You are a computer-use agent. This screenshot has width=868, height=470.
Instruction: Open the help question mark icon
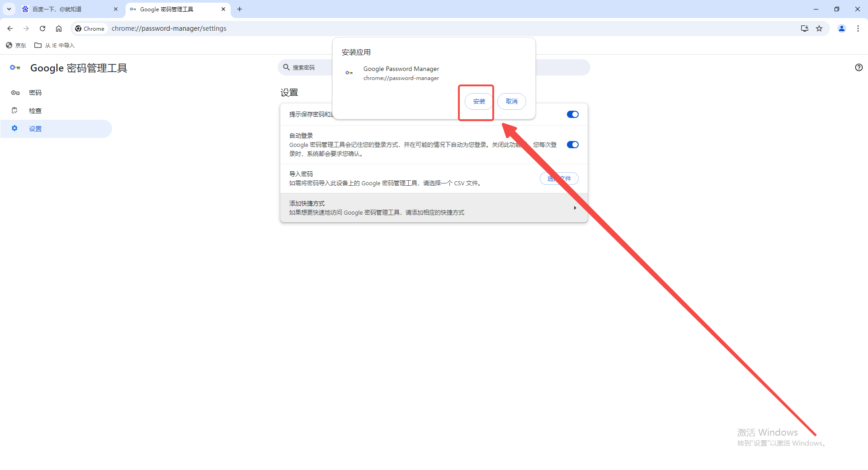[859, 67]
